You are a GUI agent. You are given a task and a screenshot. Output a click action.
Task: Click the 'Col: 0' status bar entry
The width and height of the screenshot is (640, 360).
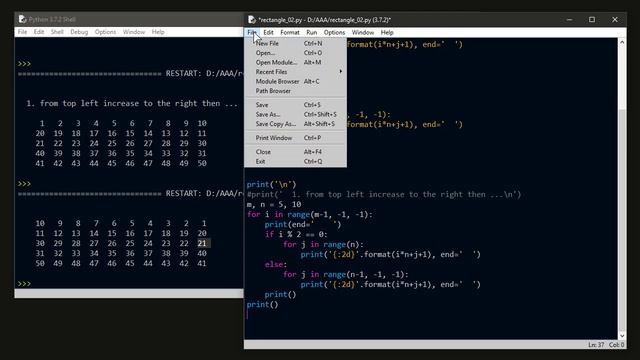pyautogui.click(x=616, y=345)
